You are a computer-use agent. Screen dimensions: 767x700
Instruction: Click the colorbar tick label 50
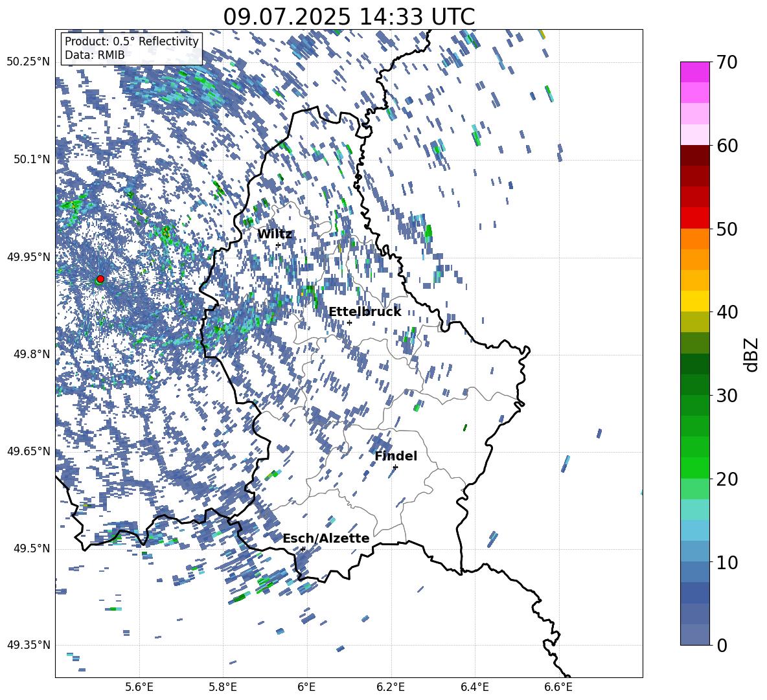point(727,229)
